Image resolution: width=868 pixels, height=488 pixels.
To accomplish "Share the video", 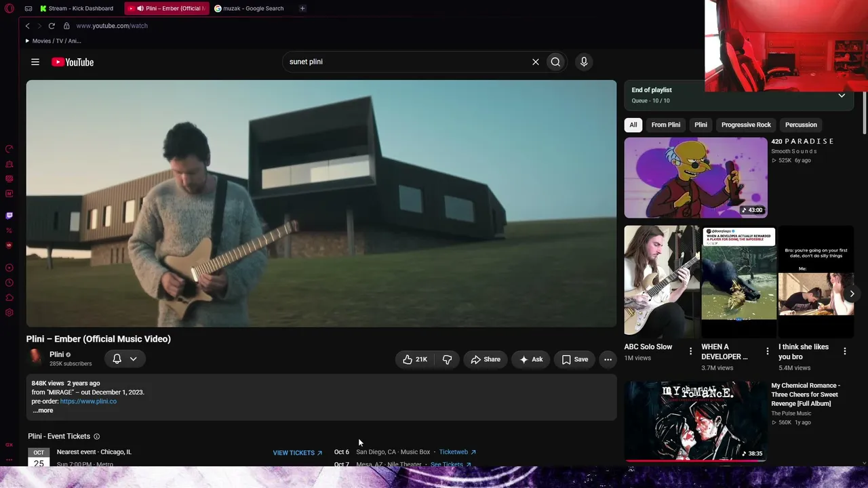I will [x=486, y=359].
